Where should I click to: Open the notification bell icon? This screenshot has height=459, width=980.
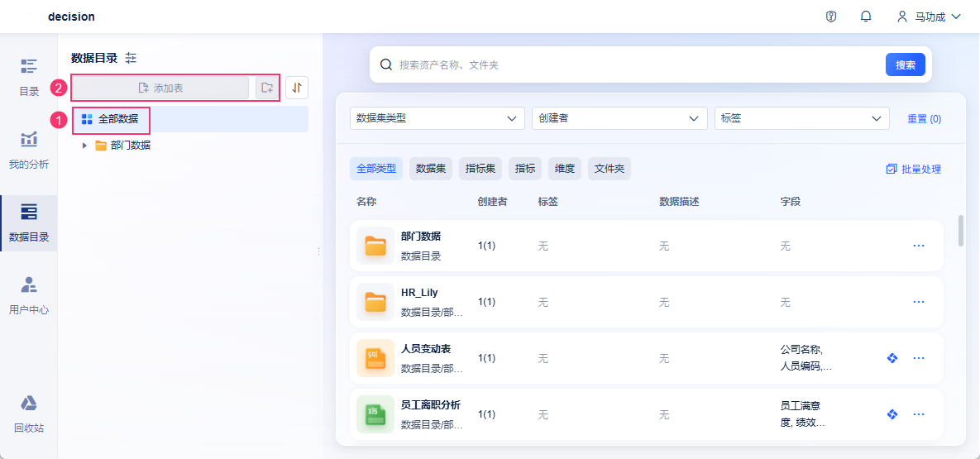866,17
